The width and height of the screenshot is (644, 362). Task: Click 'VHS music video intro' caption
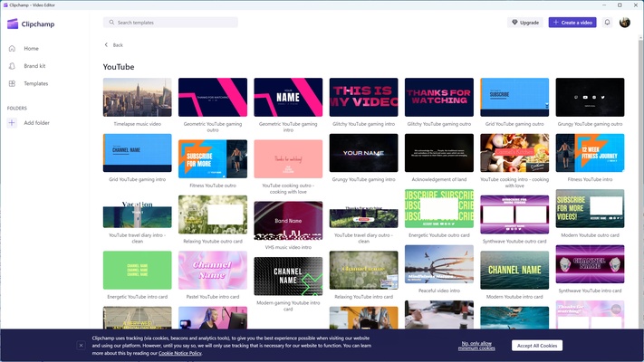click(288, 247)
